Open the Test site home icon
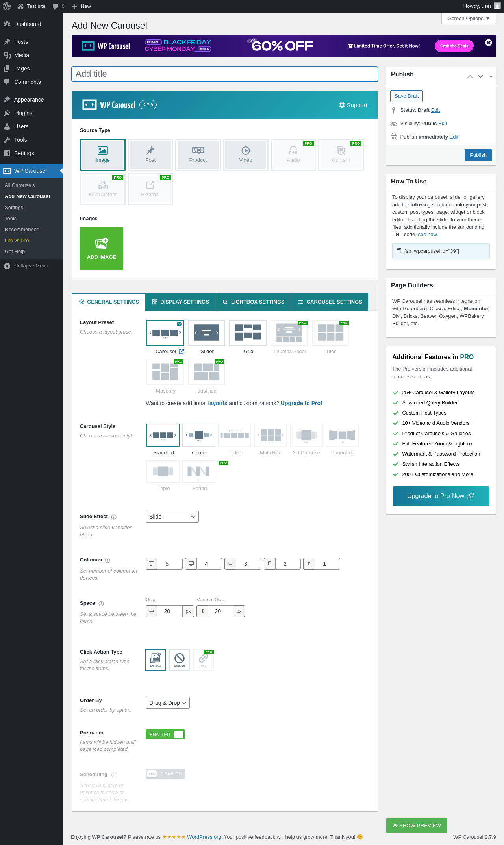The width and height of the screenshot is (504, 845). pyautogui.click(x=20, y=6)
